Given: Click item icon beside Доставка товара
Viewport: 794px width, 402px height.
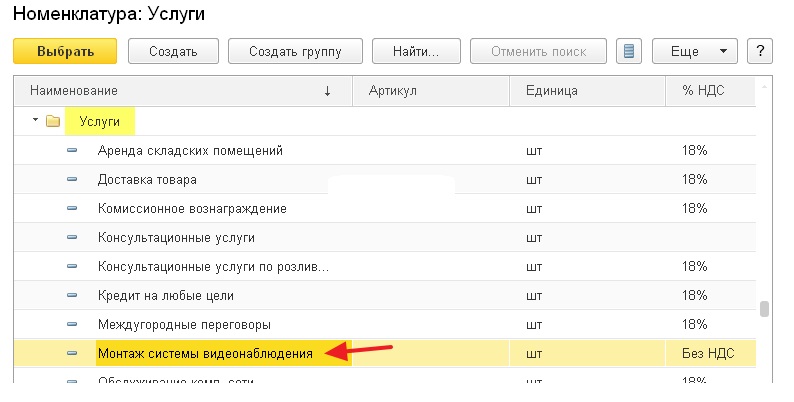Looking at the screenshot, I should pyautogui.click(x=72, y=179).
